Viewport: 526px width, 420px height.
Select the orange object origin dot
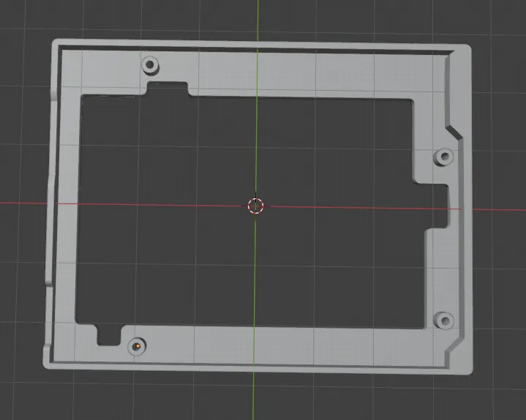(137, 345)
